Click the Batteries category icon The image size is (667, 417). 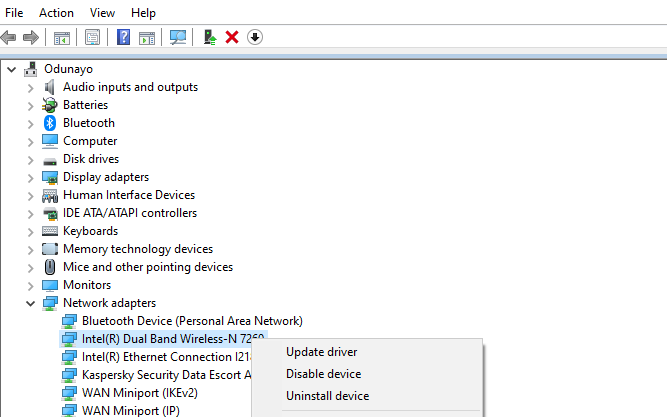pos(50,105)
